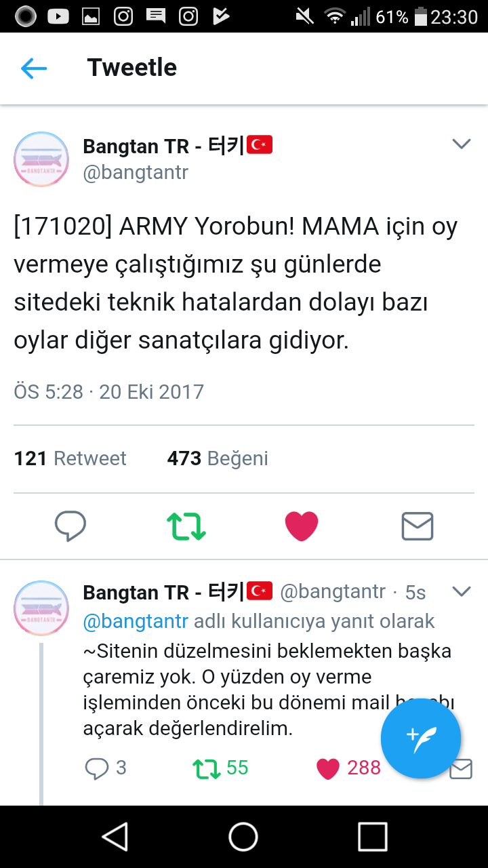
Task: Open the compose tweet floating feather button
Action: point(421,738)
